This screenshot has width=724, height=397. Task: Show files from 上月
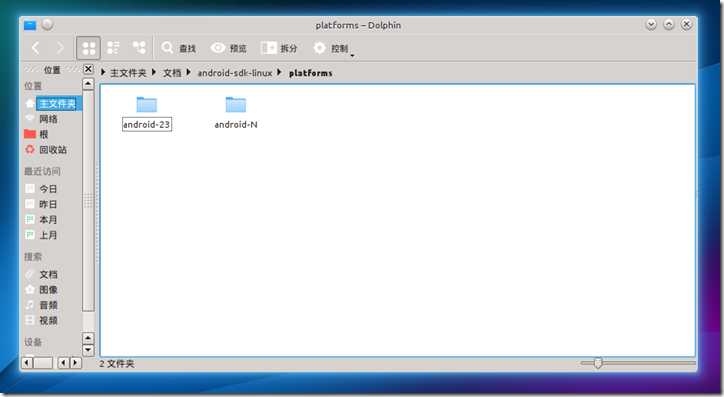(x=48, y=235)
